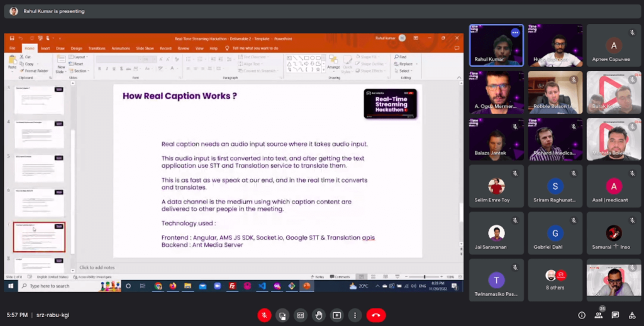Click the Present now button

[x=337, y=315]
